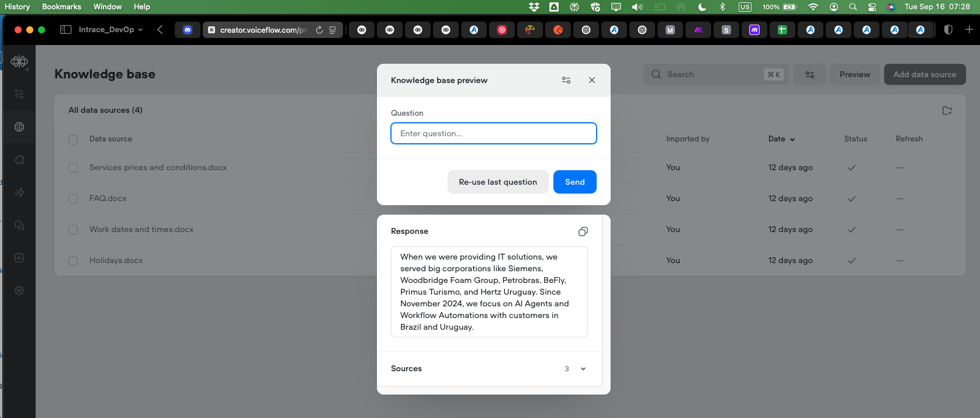The width and height of the screenshot is (980, 418).
Task: Click Re-use last question button
Action: coord(498,182)
